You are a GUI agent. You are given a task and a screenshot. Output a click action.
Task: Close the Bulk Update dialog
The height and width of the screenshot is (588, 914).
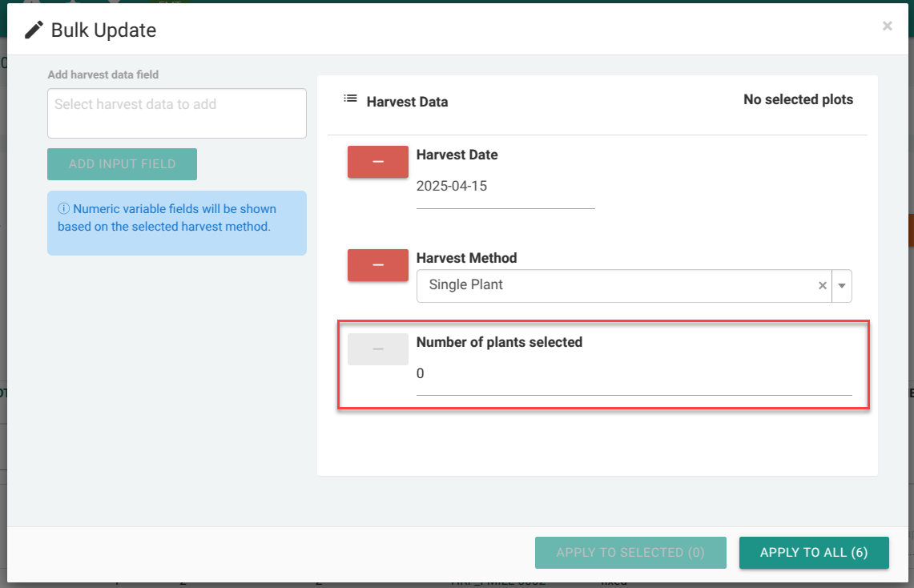coord(887,26)
